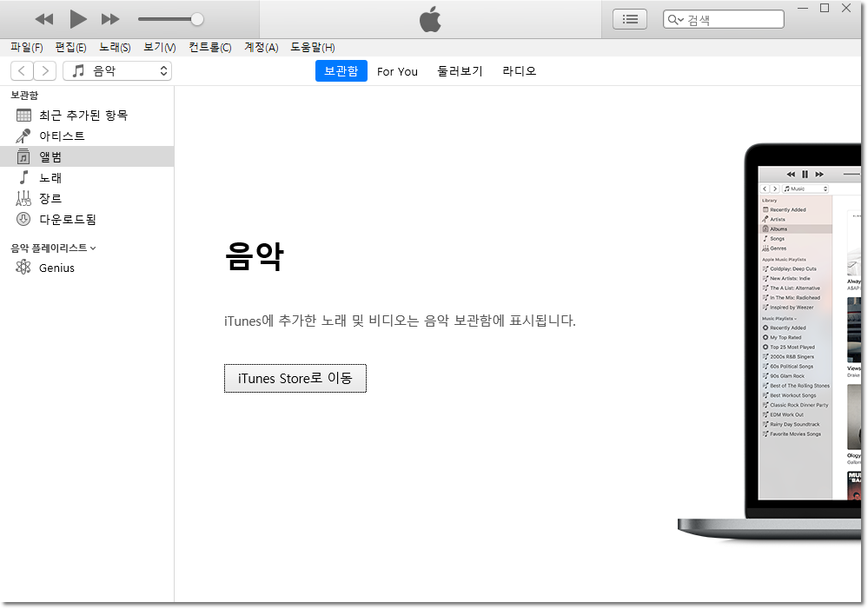Click the rewind playback button

(x=44, y=19)
